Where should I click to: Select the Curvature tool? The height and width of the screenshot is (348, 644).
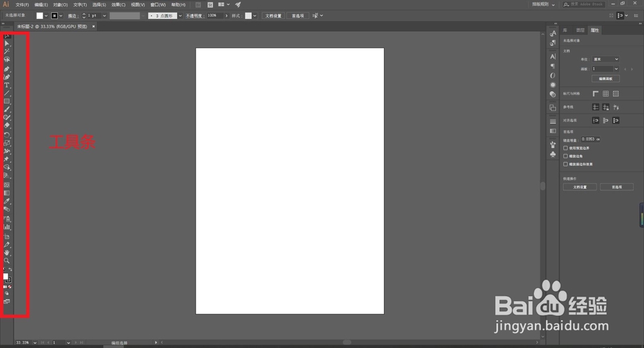[7, 77]
